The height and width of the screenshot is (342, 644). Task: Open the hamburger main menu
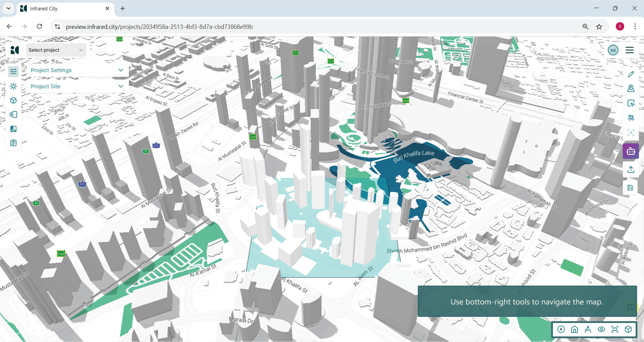pos(629,50)
